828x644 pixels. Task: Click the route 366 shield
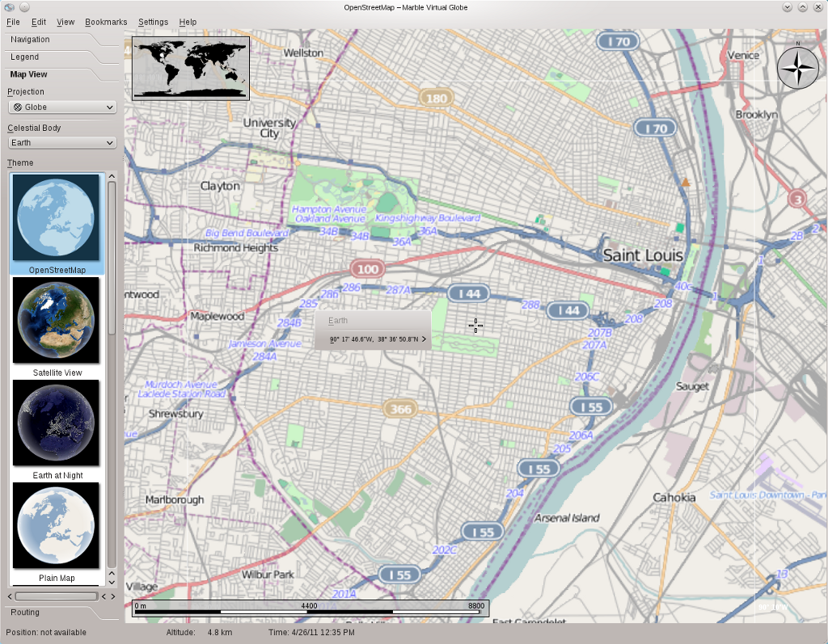click(400, 409)
